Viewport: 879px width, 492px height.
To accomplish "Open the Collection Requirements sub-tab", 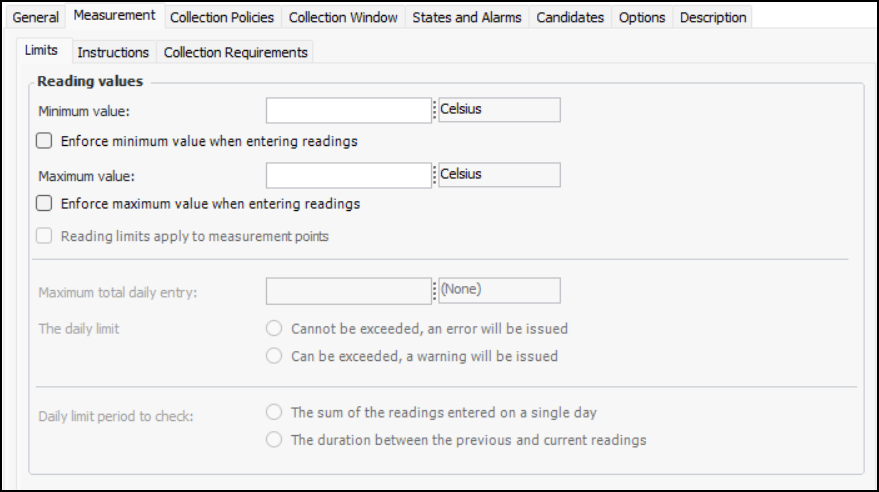I will [236, 52].
